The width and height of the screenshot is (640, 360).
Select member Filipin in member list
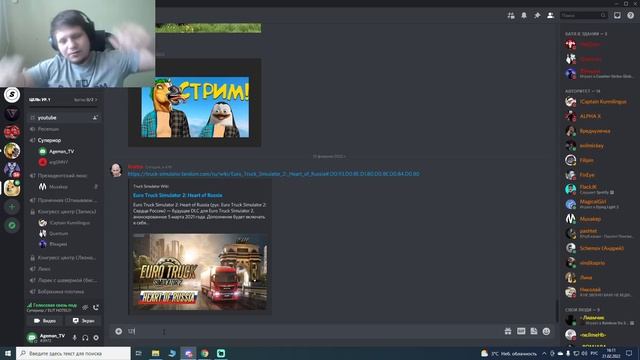[x=598, y=160]
